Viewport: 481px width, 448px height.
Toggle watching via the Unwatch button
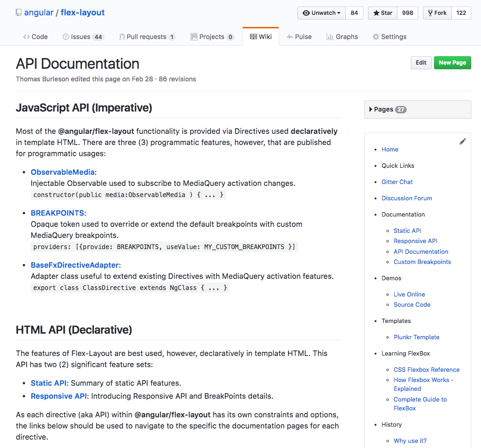pyautogui.click(x=321, y=13)
